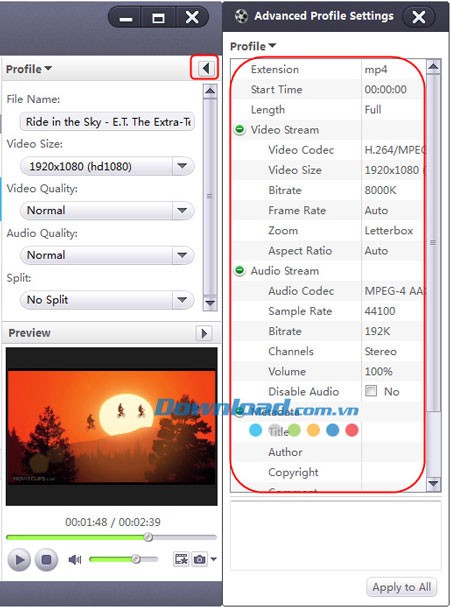Open the Split dropdown
Image resolution: width=450 pixels, height=607 pixels.
pyautogui.click(x=182, y=300)
